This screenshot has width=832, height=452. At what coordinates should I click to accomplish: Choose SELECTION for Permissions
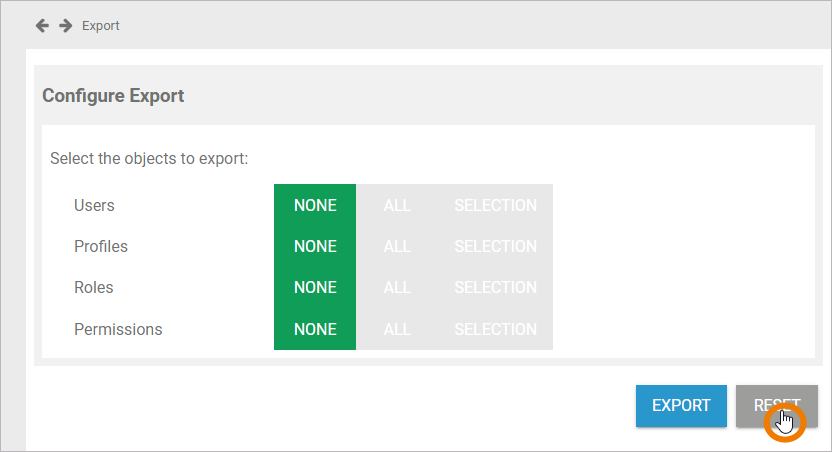pyautogui.click(x=495, y=329)
